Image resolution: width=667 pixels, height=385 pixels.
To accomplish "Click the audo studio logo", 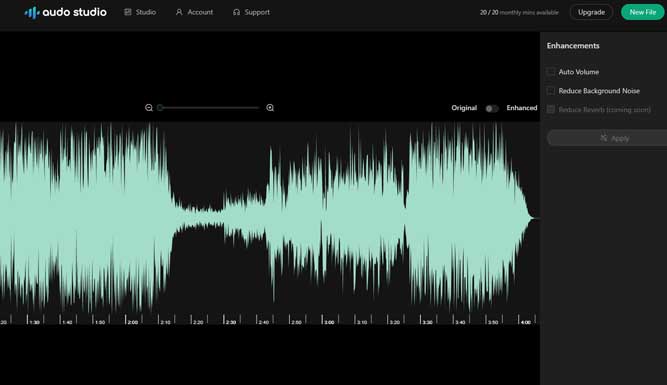I will click(x=66, y=12).
